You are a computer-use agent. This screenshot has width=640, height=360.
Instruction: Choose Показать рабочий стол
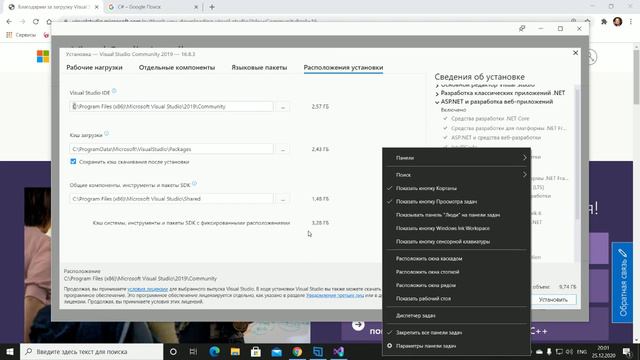[456, 298]
